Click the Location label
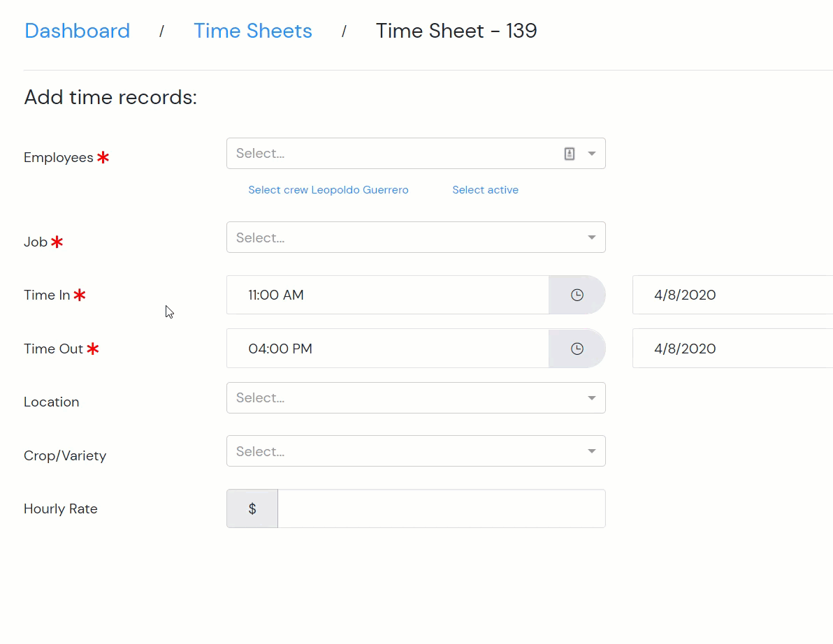This screenshot has width=833, height=644. click(x=52, y=402)
